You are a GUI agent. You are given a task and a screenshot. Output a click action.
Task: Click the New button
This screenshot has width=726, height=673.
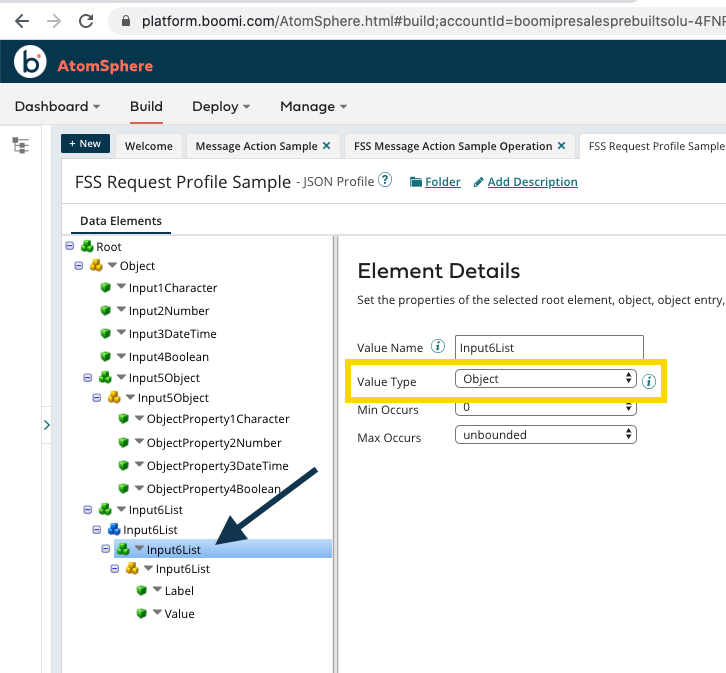click(x=85, y=144)
